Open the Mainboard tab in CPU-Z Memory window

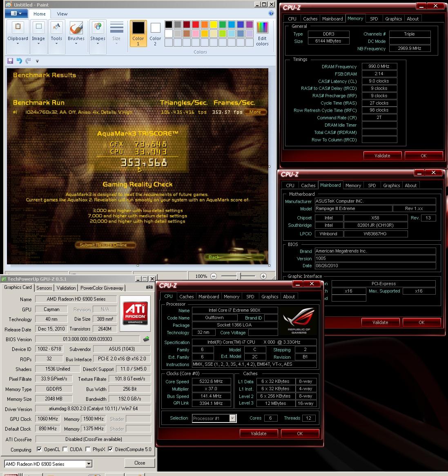tap(332, 19)
